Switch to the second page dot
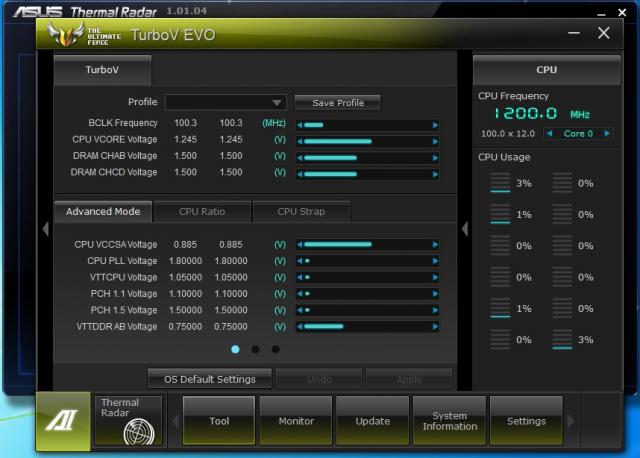 point(255,350)
